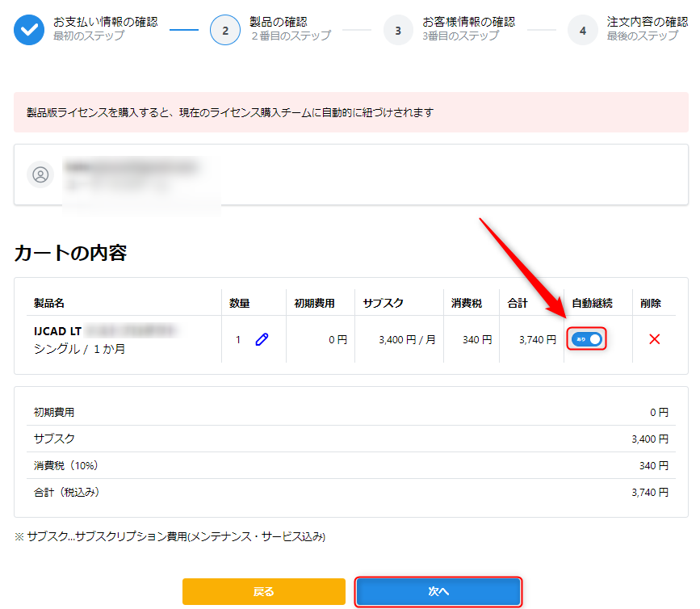Select step 3 circle お客様情報の確認
The image size is (700, 609).
coord(398,30)
